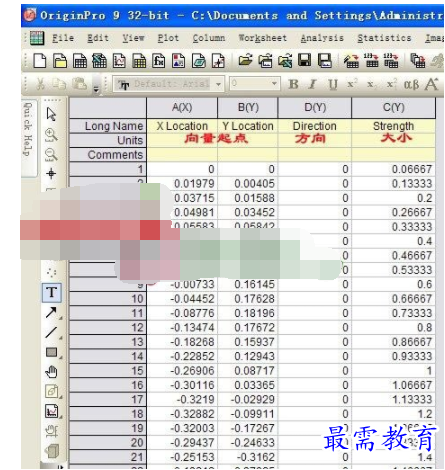This screenshot has width=445, height=470.
Task: Click the New Excel icon
Action: (x=99, y=61)
